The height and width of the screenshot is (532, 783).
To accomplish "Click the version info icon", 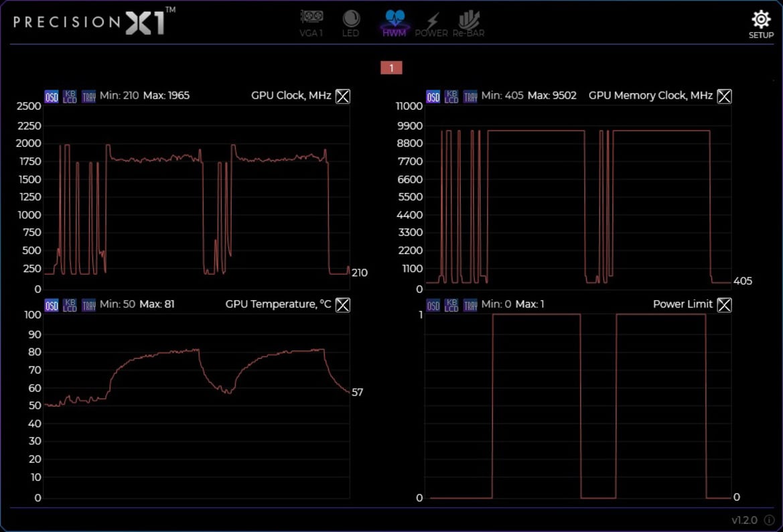I will pos(769,521).
